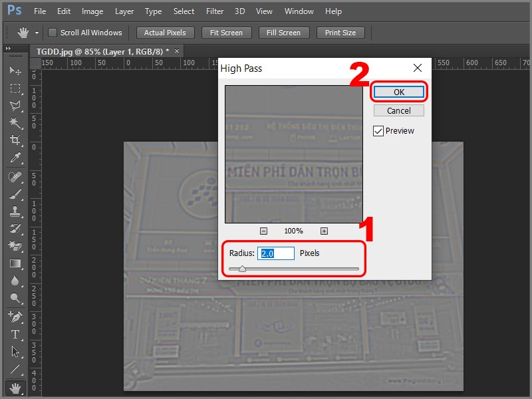532x399 pixels.
Task: Click the Radius value input field
Action: pos(276,253)
